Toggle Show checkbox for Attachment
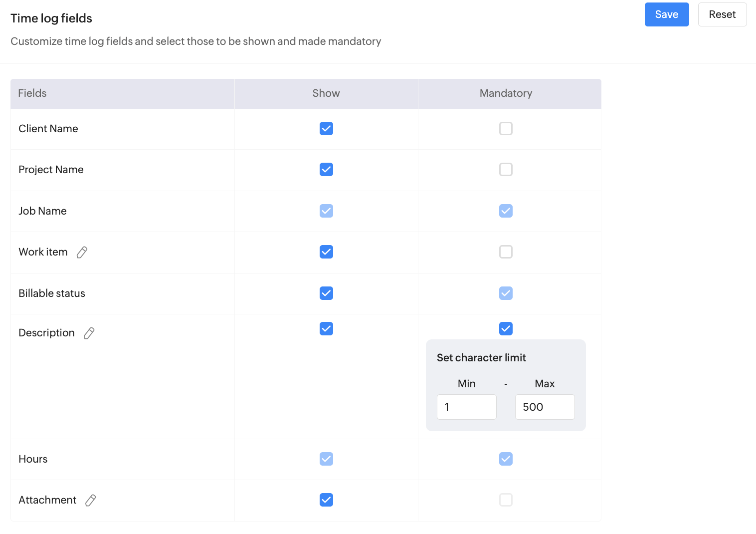 [326, 500]
